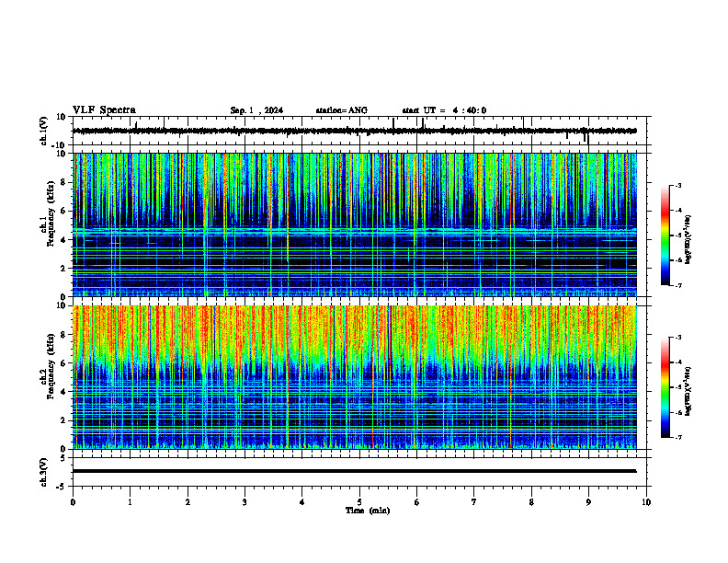728x563 pixels.
Task: Click the ch.1 voltage waveform trace
Action: point(355,131)
